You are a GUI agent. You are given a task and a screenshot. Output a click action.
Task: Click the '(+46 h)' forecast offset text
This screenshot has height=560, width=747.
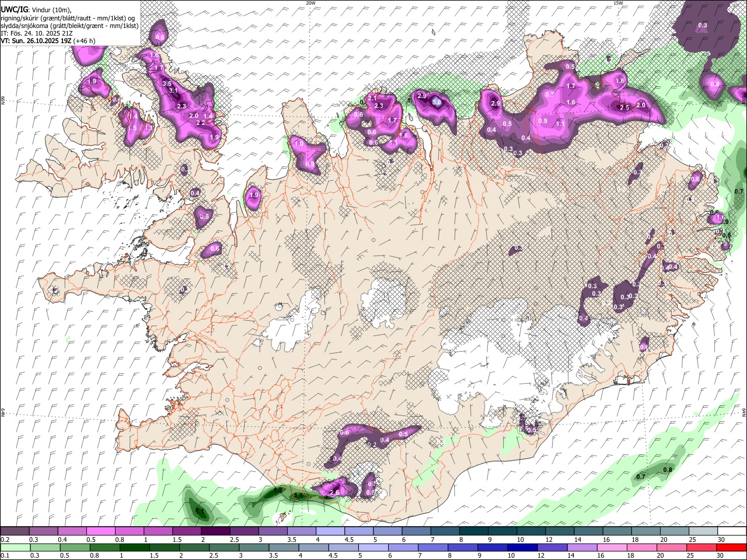tap(85, 41)
